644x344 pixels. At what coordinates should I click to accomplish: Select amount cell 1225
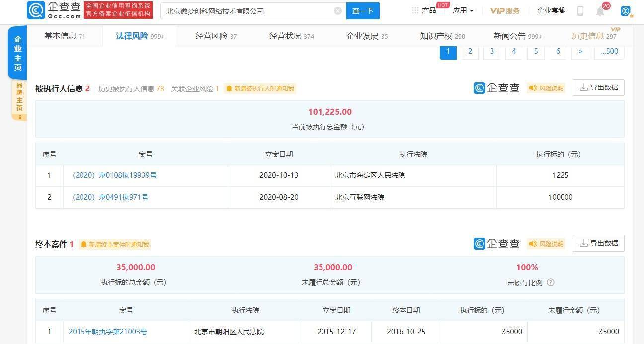pyautogui.click(x=561, y=175)
